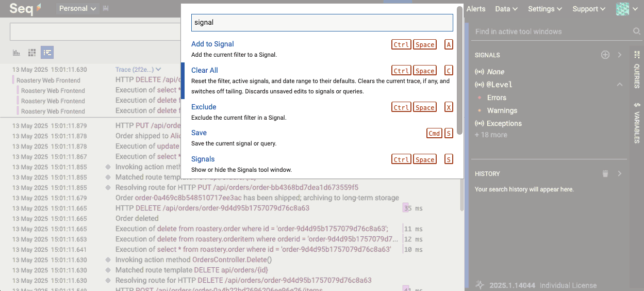Viewport: 644px width, 291px height.
Task: Open the Settings menu dropdown
Action: point(544,9)
